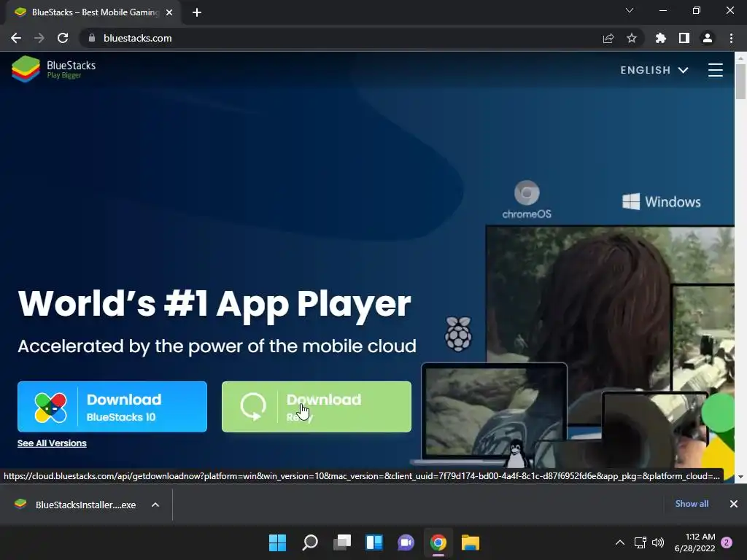Screen dimensions: 747x560
Task: Click Show all downloads link
Action: (x=692, y=504)
